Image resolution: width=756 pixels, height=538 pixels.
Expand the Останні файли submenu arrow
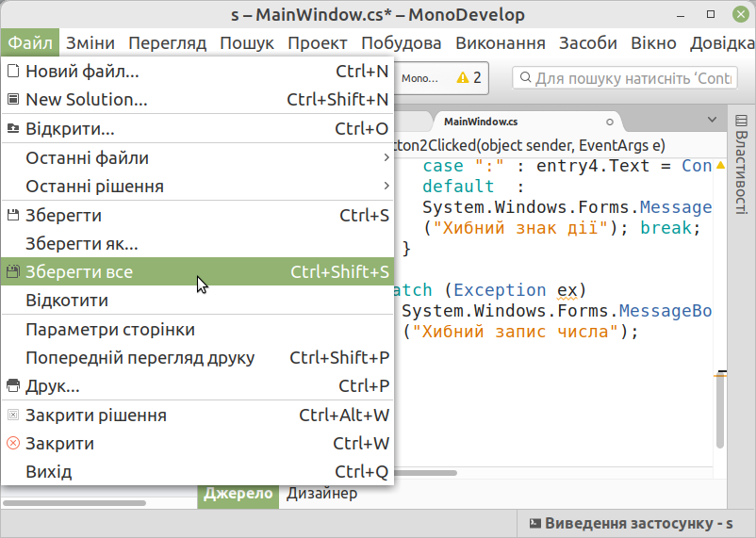point(386,157)
